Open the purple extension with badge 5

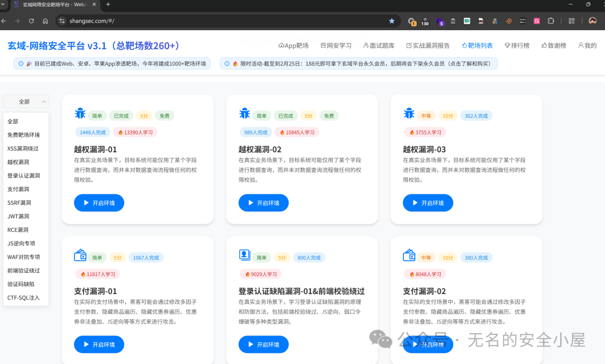440,21
